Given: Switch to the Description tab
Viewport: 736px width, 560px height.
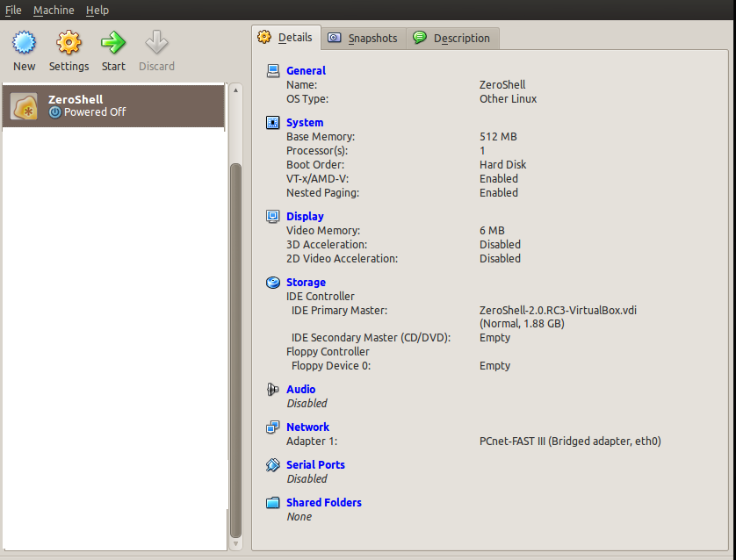Looking at the screenshot, I should click(x=452, y=38).
